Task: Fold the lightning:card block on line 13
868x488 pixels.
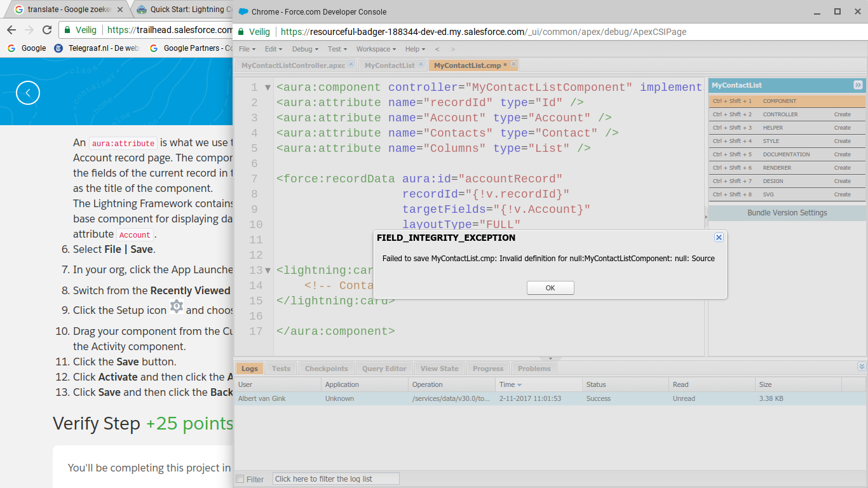Action: tap(268, 271)
